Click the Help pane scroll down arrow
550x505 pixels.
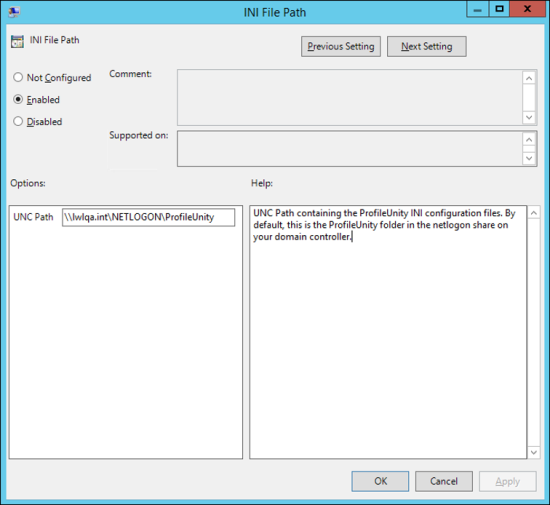534,452
